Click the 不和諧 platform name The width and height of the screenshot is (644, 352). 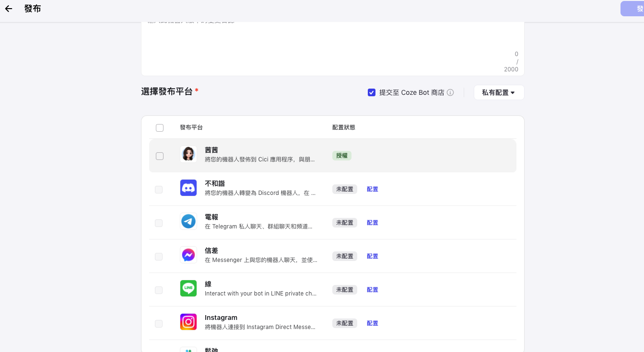[x=215, y=183]
